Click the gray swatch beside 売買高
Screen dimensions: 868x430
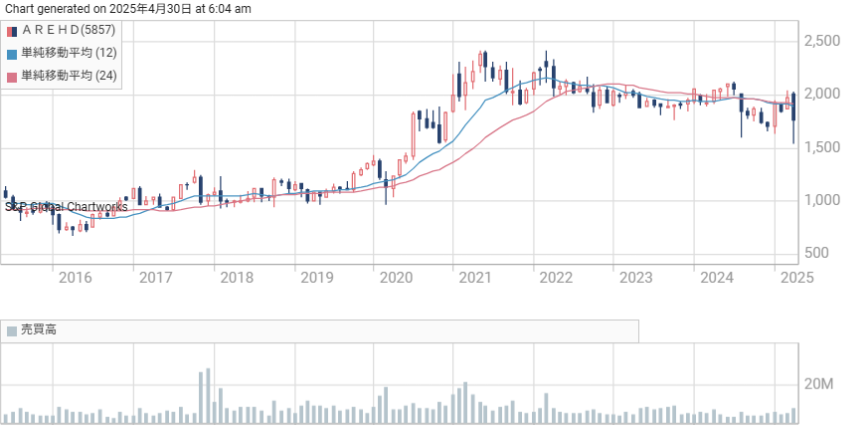[12, 331]
